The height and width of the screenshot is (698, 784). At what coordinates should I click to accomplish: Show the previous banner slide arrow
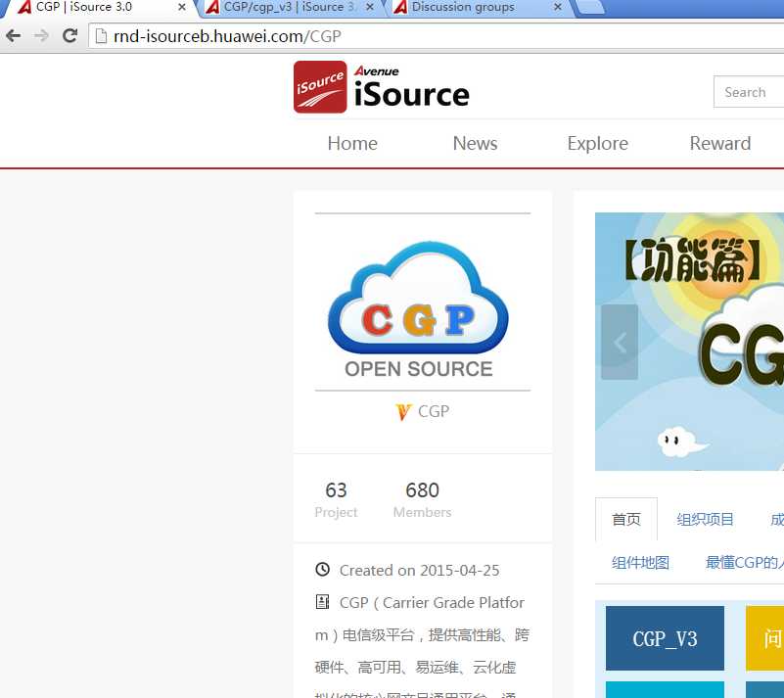(x=620, y=342)
